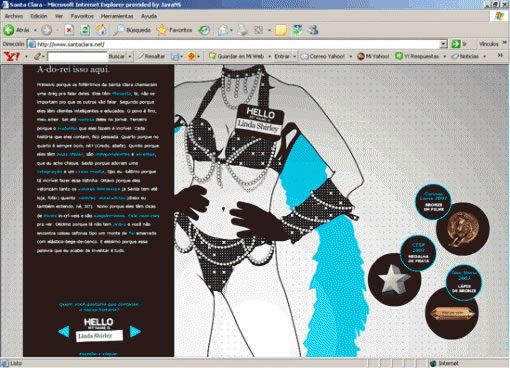
Task: Click the silver star award circle
Action: (x=394, y=279)
